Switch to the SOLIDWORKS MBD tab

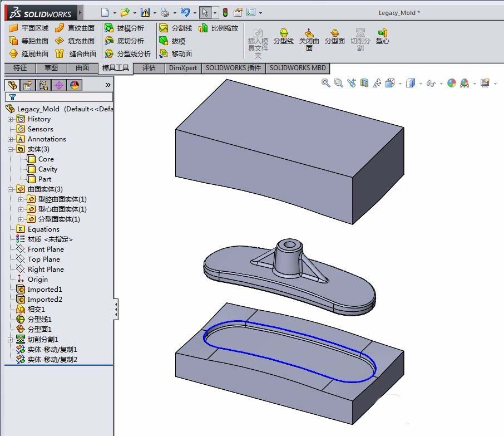[297, 68]
